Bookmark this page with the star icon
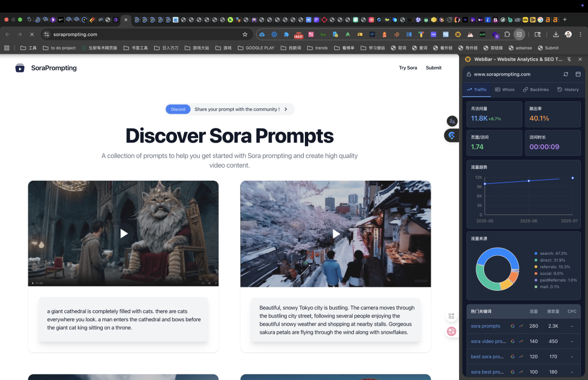The image size is (588, 380). click(x=245, y=34)
